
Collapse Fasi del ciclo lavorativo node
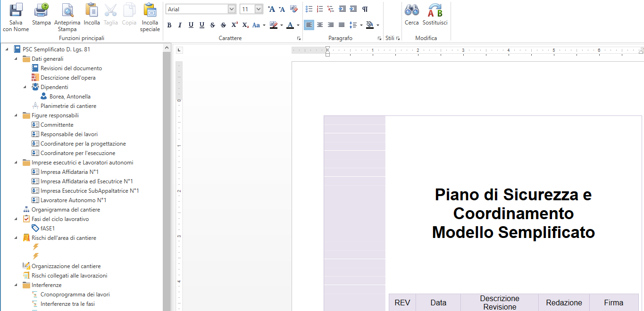pyautogui.click(x=16, y=219)
